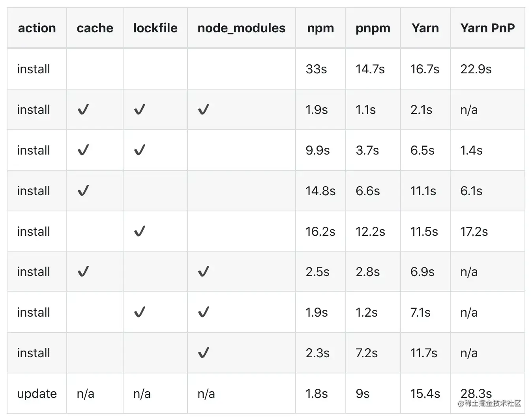
Task: Select the "pnpm" column header
Action: [373, 28]
